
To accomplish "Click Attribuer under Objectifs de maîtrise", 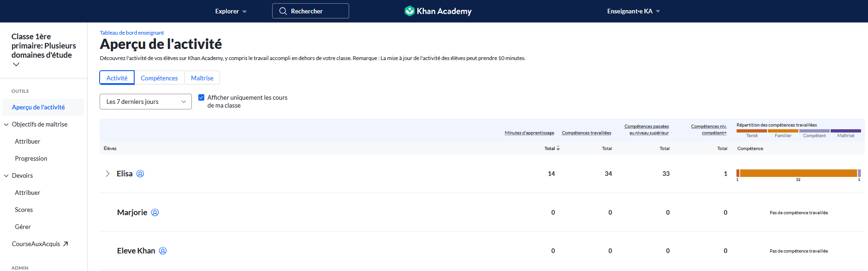I will coord(28,141).
